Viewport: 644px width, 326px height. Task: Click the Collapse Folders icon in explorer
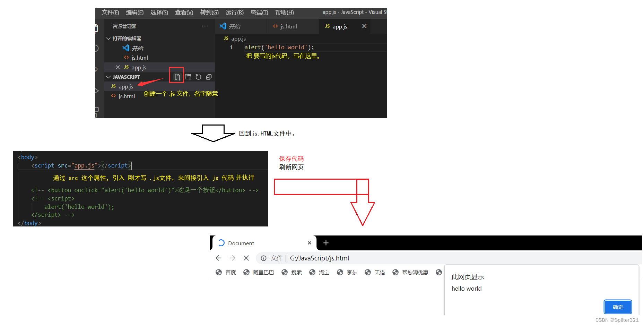[209, 77]
